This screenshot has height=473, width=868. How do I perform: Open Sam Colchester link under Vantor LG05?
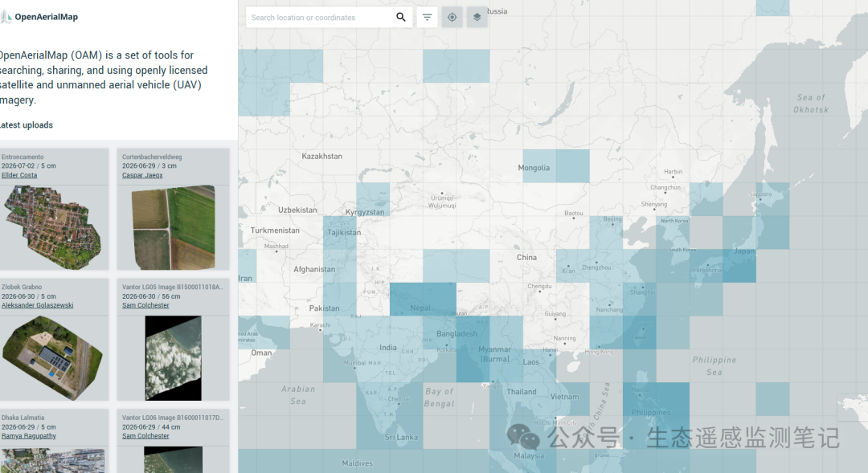145,305
